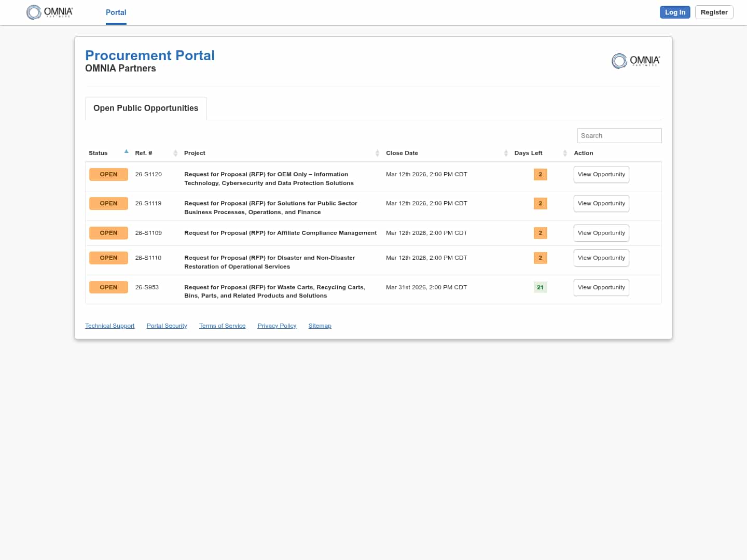Click the OMNIA logo in top navigation
Screen dimensions: 747x560
(50, 12)
